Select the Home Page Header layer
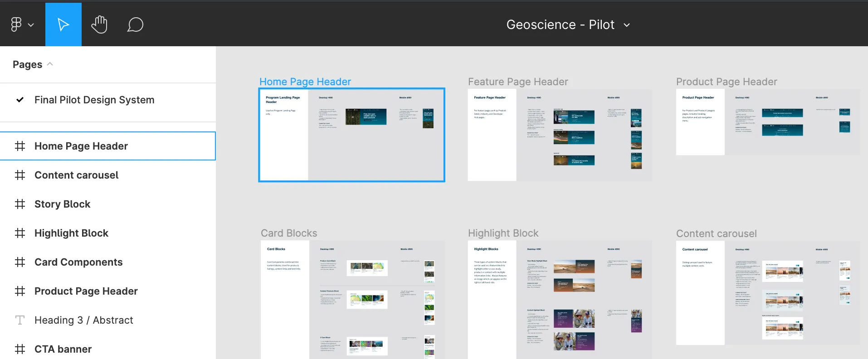 click(x=108, y=146)
